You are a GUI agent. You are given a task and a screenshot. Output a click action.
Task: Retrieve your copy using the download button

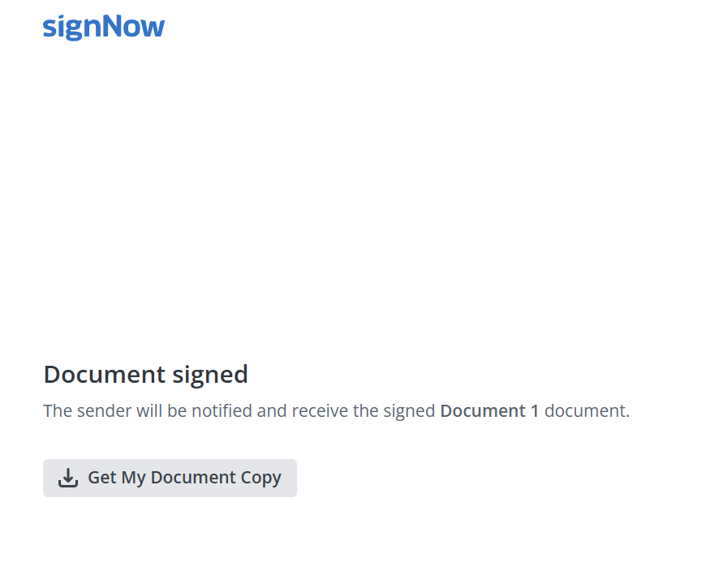click(x=170, y=478)
